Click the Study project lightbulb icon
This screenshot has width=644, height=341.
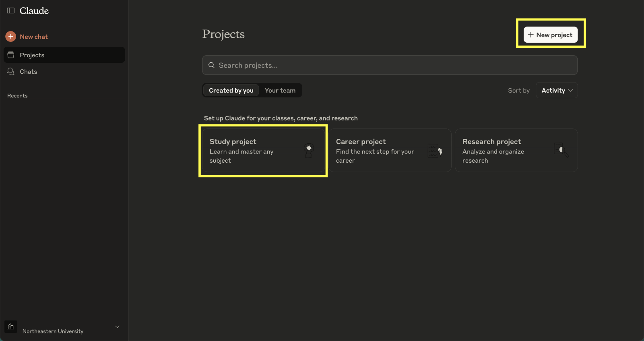click(x=309, y=151)
